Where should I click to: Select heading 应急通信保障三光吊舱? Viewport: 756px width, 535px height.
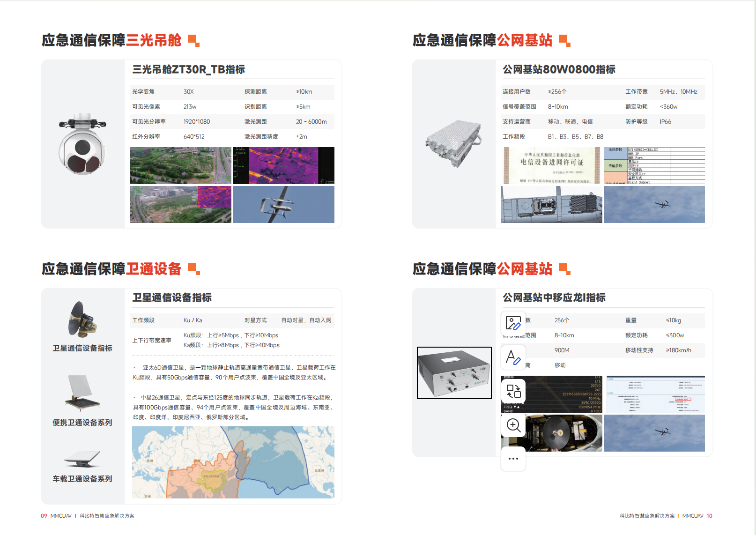click(x=111, y=40)
